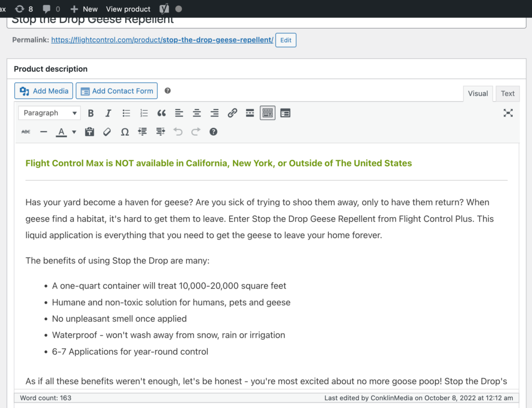Viewport: 532px width, 408px height.
Task: Increase the paragraph indent
Action: [x=161, y=131]
